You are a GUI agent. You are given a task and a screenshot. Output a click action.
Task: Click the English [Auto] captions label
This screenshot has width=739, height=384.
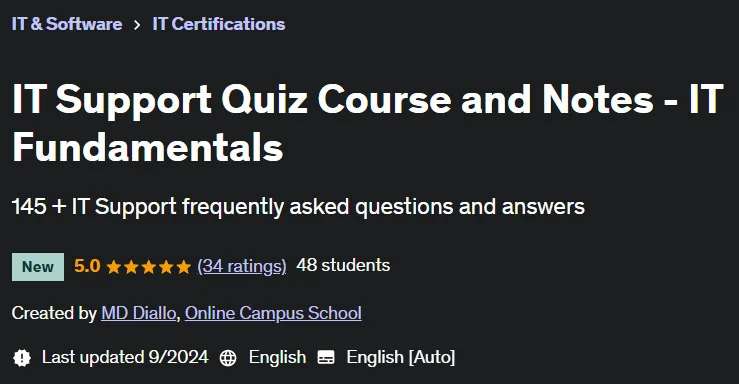401,357
